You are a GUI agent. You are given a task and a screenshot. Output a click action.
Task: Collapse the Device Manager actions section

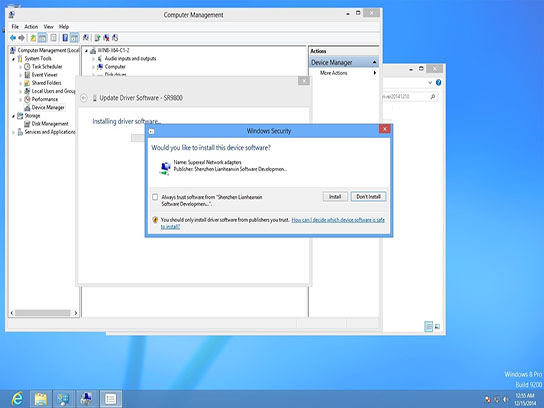coord(374,62)
